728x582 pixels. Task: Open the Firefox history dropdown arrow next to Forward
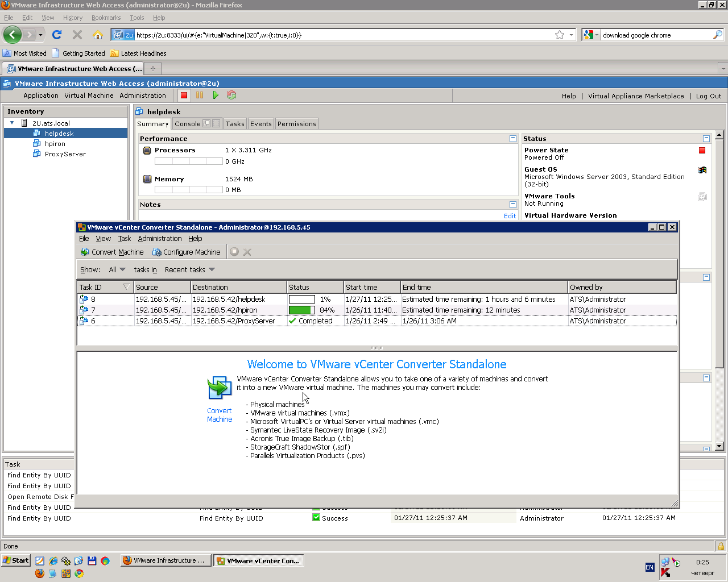click(x=40, y=35)
